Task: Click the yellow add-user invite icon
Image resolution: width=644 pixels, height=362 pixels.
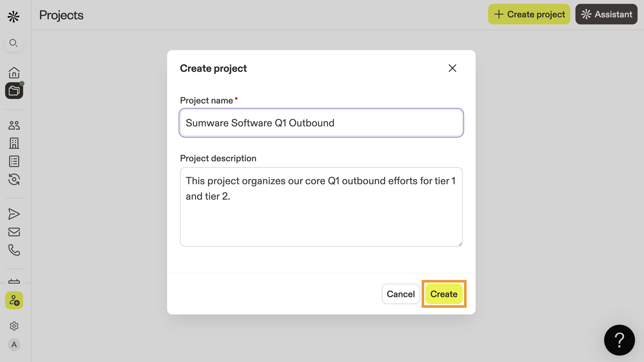Action: tap(14, 300)
